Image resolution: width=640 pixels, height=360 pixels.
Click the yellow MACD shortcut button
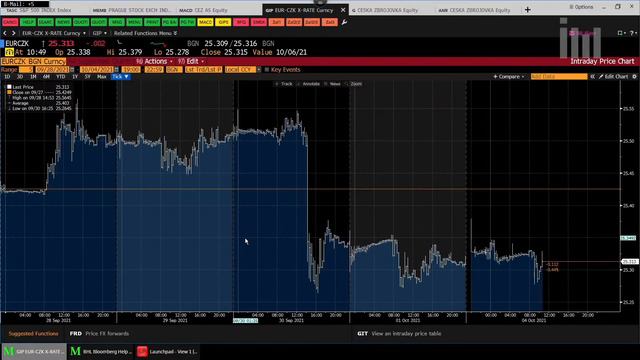pyautogui.click(x=205, y=22)
